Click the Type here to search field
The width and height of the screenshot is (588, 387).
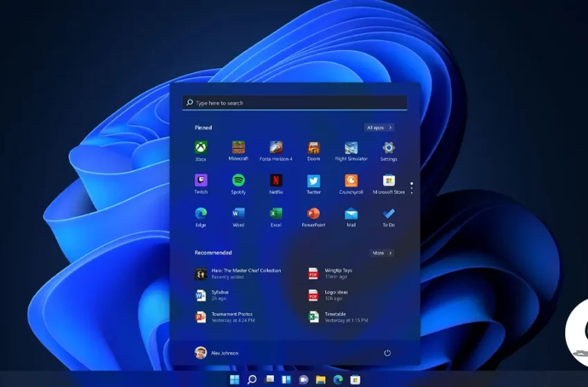295,103
